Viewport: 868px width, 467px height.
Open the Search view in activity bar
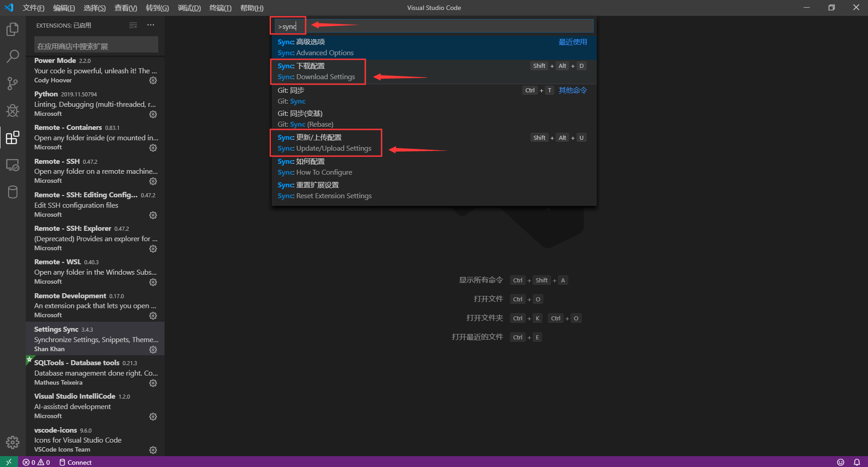(13, 57)
